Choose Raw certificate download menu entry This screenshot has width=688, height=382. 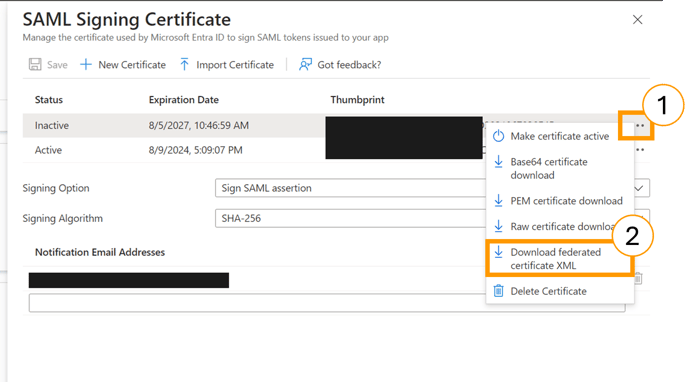[x=559, y=226]
